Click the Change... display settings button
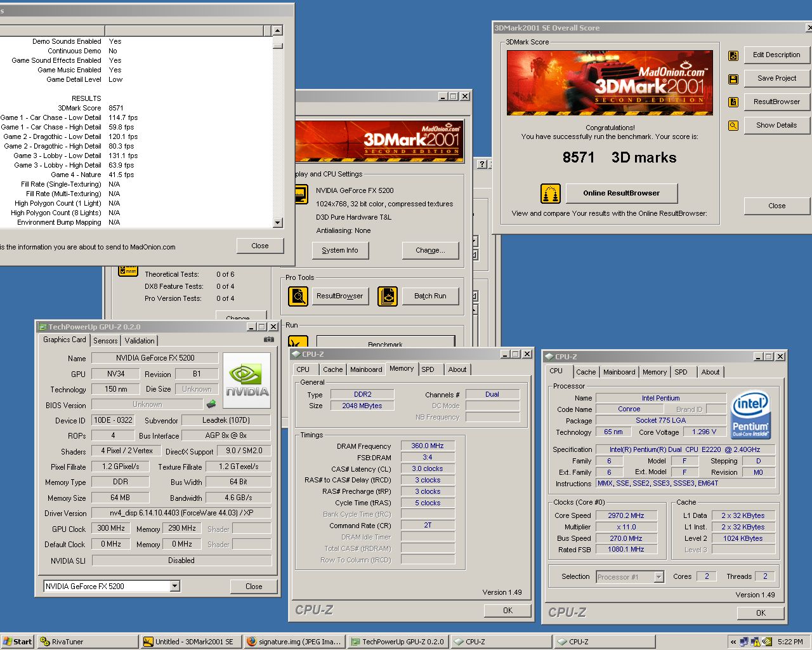Image resolution: width=812 pixels, height=650 pixels. pos(430,250)
